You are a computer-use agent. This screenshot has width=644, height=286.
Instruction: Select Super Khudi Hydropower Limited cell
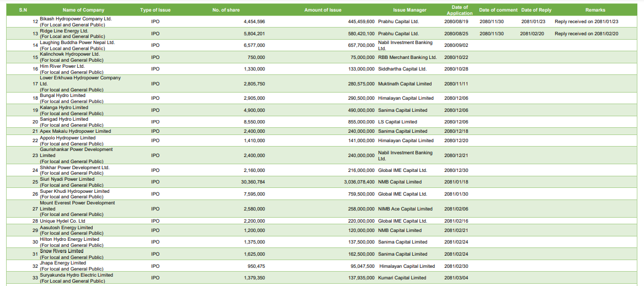coord(74,194)
